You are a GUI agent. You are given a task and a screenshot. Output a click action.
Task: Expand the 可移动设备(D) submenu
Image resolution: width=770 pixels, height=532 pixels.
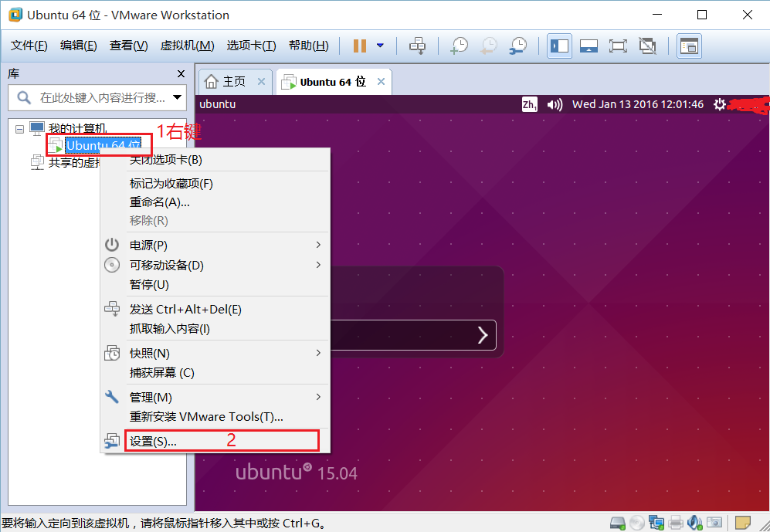[x=215, y=265]
